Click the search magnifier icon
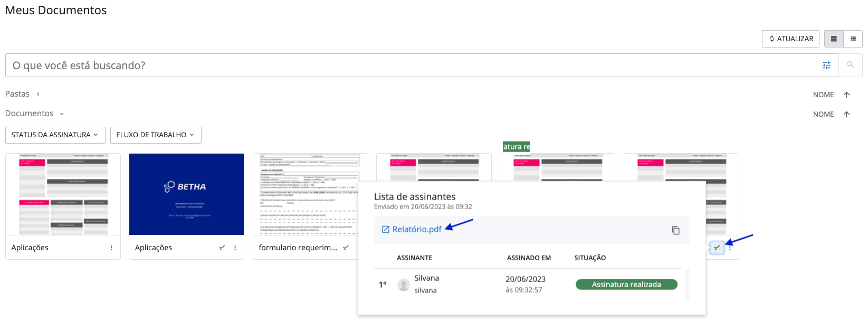Image resolution: width=868 pixels, height=321 pixels. pos(850,65)
